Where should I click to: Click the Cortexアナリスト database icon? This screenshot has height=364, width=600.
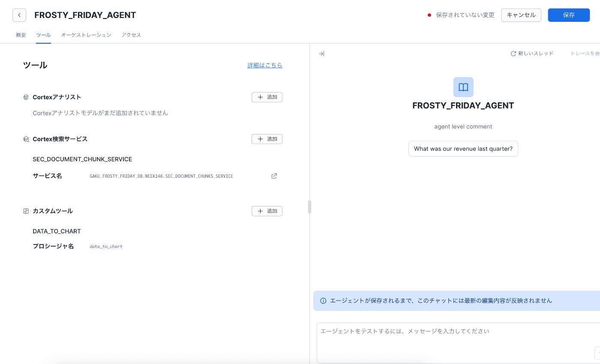[x=26, y=97]
